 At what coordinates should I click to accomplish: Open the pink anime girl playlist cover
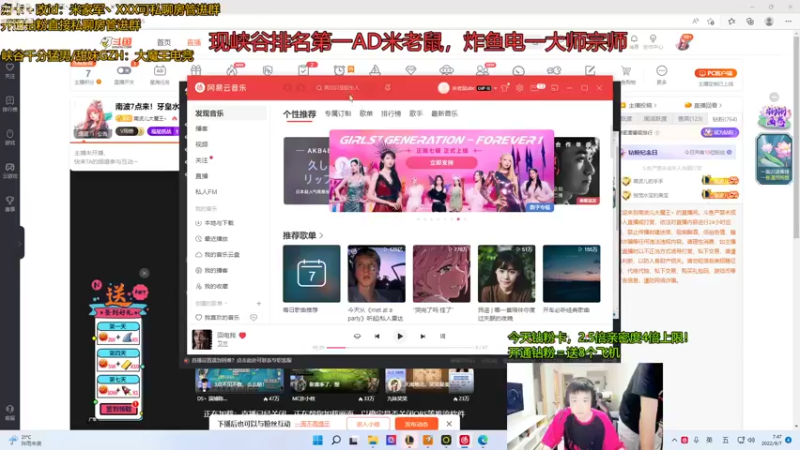coord(441,273)
